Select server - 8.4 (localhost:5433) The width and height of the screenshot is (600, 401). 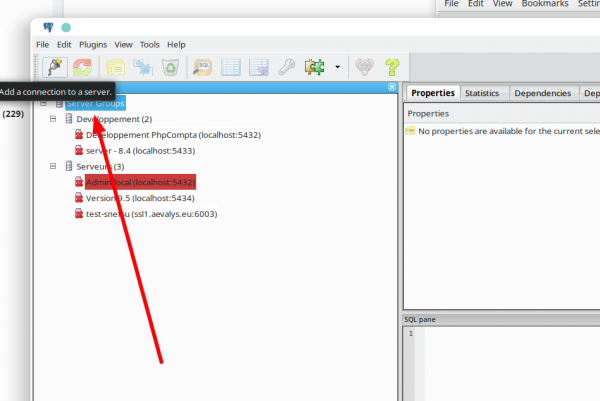pyautogui.click(x=140, y=150)
